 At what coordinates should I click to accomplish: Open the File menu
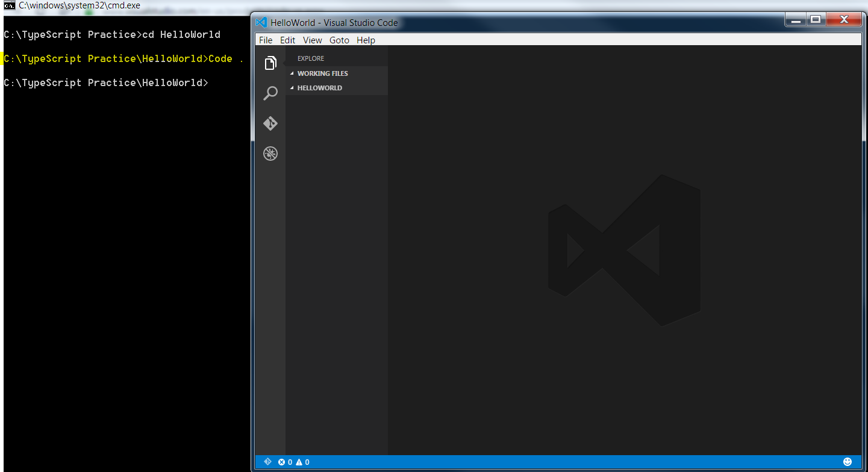pyautogui.click(x=266, y=40)
